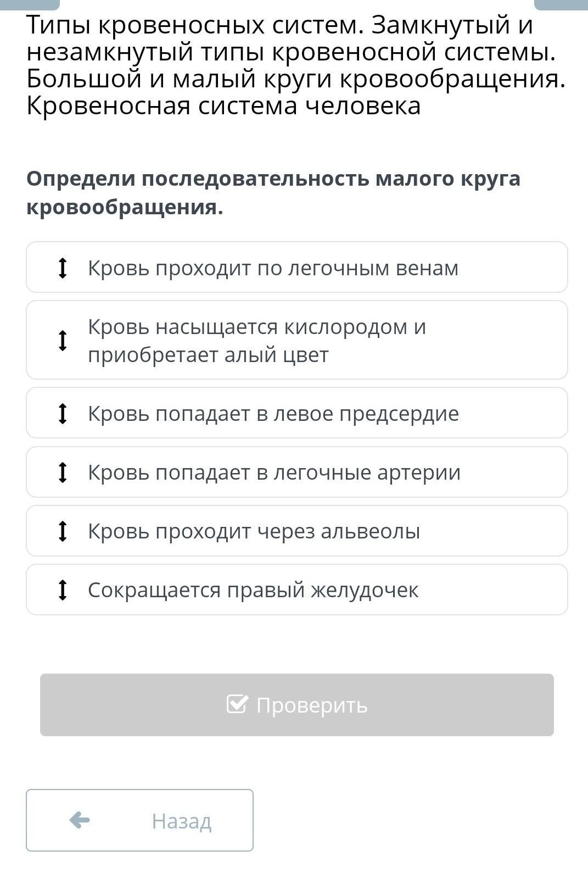Screen dimensions: 588x895
Task: Click the left arrow icon in Назад button
Action: (x=80, y=820)
